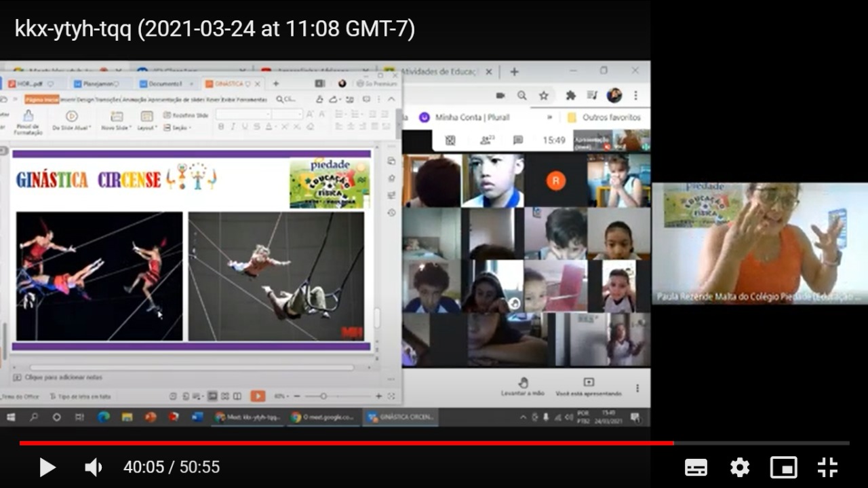Zoom in with the plus button
The width and height of the screenshot is (868, 488).
pyautogui.click(x=380, y=396)
